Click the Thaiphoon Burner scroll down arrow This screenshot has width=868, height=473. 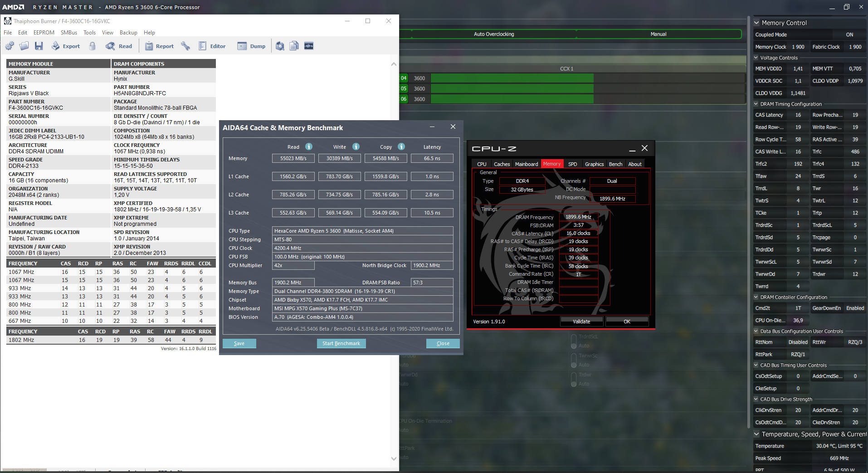[x=394, y=458]
